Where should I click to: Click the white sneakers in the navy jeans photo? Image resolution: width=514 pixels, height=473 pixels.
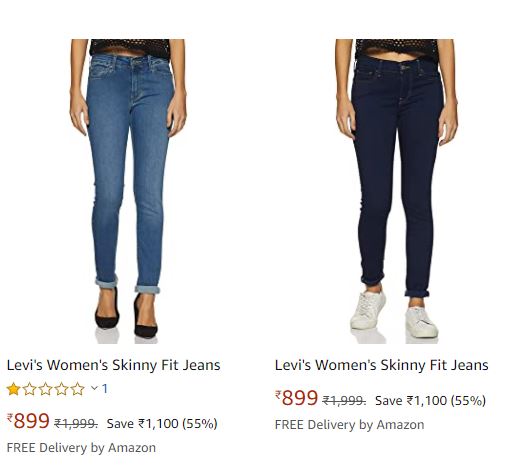click(394, 315)
